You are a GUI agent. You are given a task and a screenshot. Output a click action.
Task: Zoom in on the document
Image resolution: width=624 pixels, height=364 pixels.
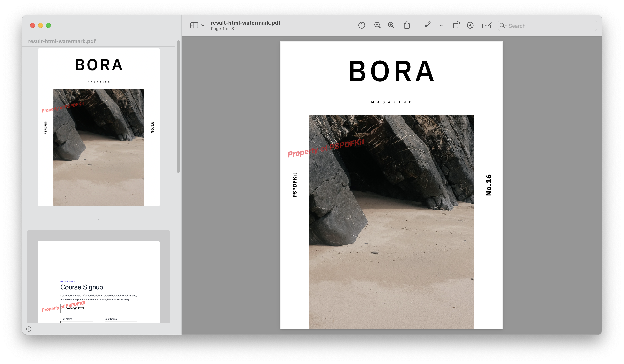click(391, 25)
